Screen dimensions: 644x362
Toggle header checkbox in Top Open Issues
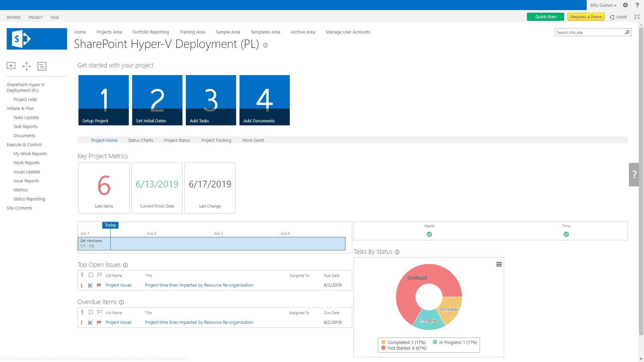click(91, 275)
